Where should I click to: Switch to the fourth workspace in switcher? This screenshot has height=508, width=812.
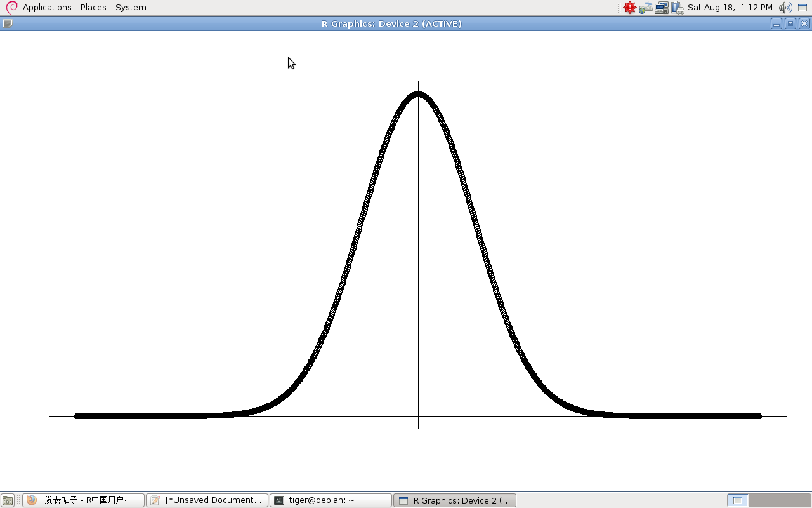point(801,500)
